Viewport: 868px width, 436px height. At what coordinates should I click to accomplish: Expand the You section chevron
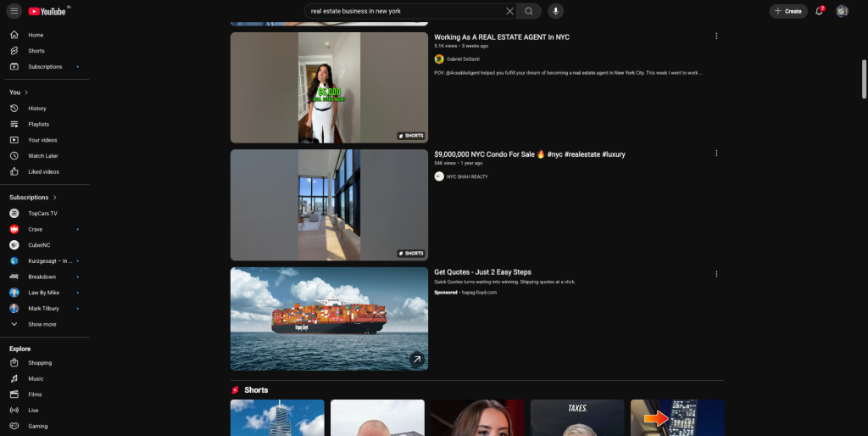pyautogui.click(x=26, y=92)
